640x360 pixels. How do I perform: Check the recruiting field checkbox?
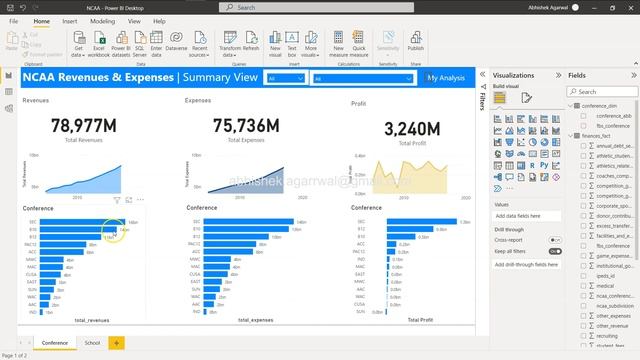coord(583,336)
